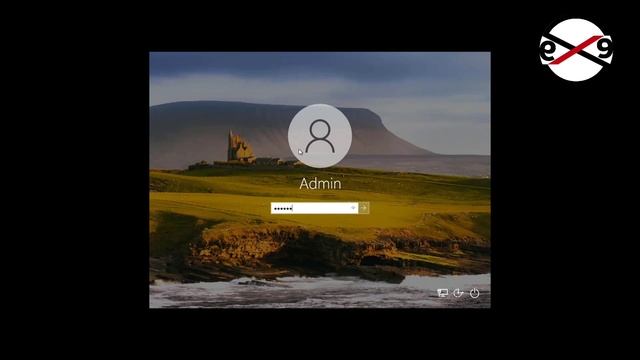This screenshot has width=640, height=360.
Task: Reveal password using the eye icon
Action: [353, 208]
